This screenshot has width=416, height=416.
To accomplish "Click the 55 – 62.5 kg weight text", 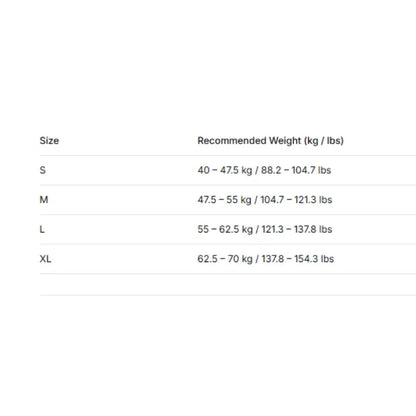I will (x=225, y=229).
